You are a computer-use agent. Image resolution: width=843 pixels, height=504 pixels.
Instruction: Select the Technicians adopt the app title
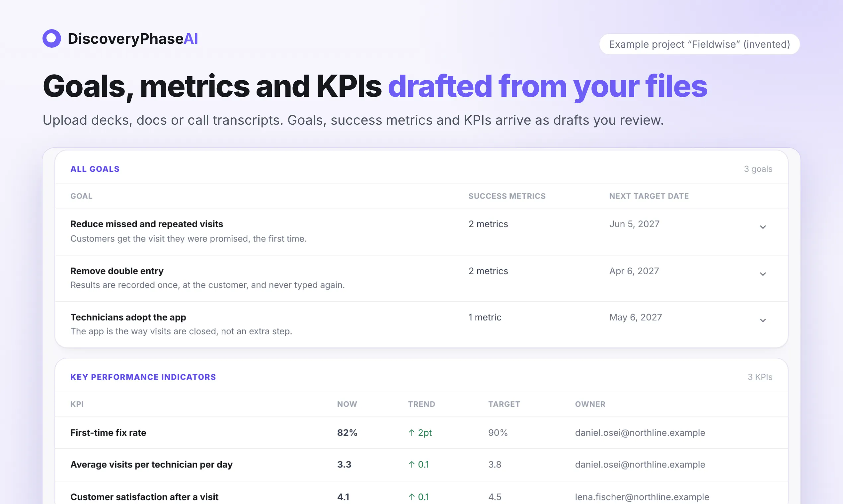(x=128, y=317)
